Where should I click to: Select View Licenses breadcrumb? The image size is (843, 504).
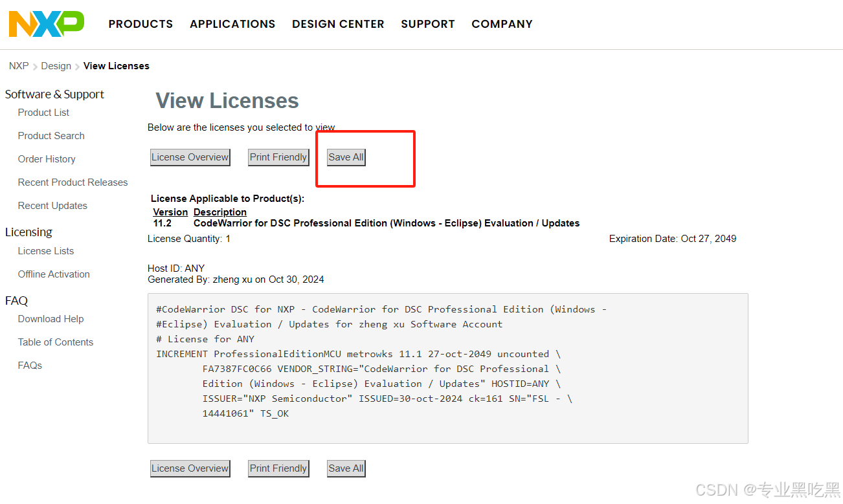click(x=117, y=66)
